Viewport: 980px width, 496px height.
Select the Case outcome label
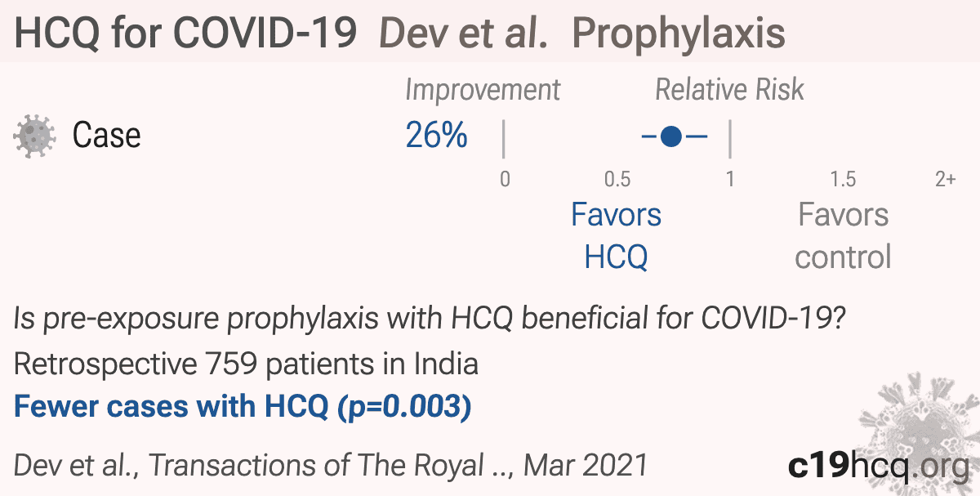106,136
